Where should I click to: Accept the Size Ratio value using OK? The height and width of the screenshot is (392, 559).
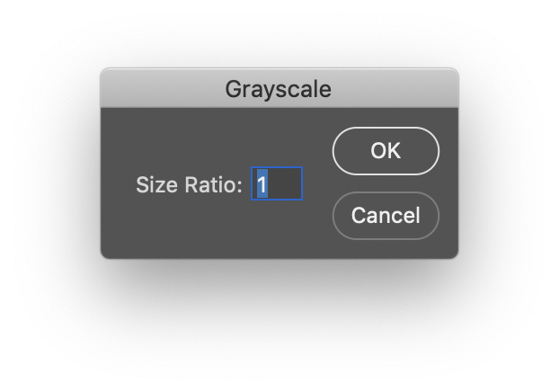(x=386, y=151)
